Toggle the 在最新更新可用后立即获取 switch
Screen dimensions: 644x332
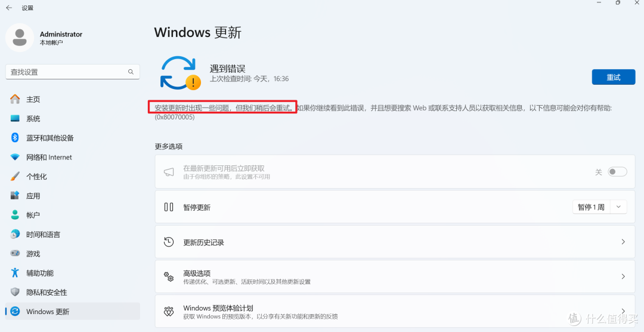click(617, 172)
